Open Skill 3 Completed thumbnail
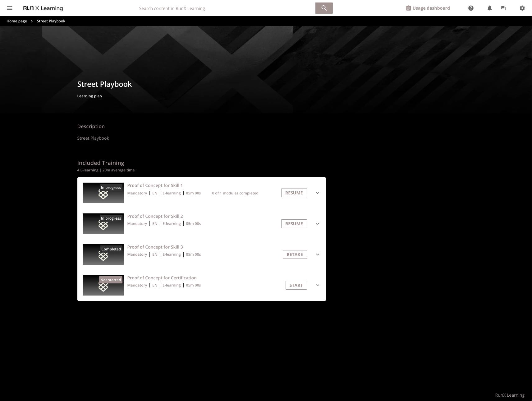Screen dimensions: 532x401 pyautogui.click(x=103, y=254)
